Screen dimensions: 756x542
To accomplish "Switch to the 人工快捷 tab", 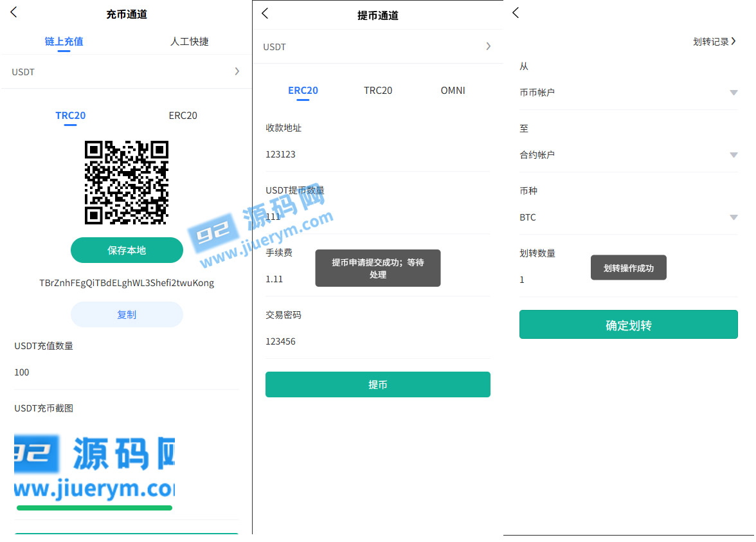I will point(189,41).
